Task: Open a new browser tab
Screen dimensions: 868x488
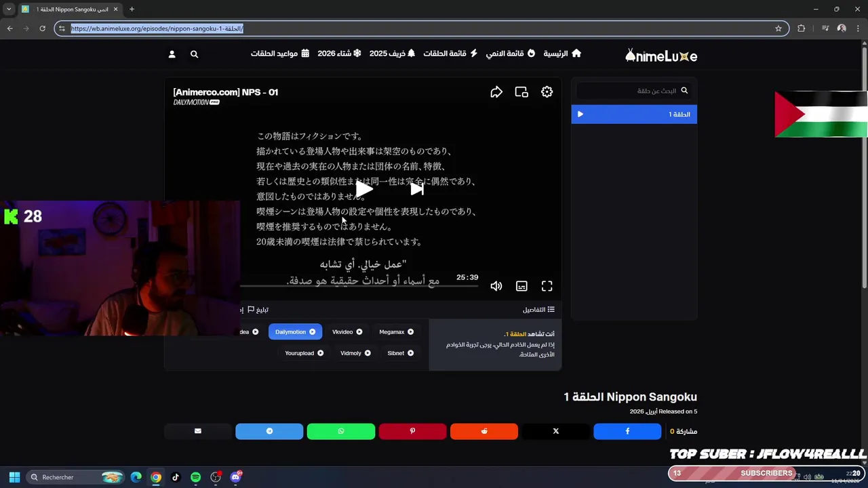Action: click(x=132, y=9)
